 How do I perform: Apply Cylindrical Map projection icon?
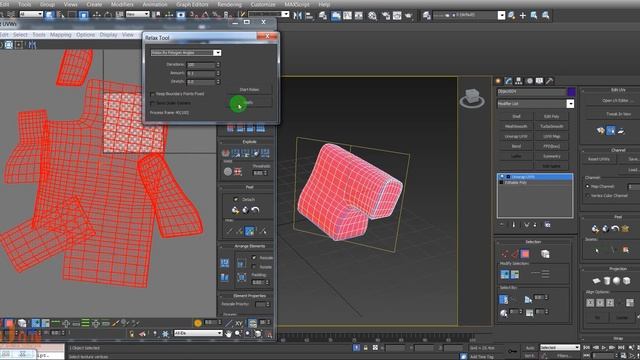[x=607, y=280]
